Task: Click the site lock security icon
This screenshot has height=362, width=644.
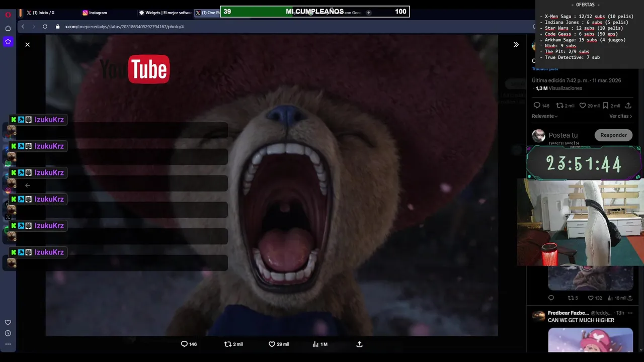Action: coord(58,27)
